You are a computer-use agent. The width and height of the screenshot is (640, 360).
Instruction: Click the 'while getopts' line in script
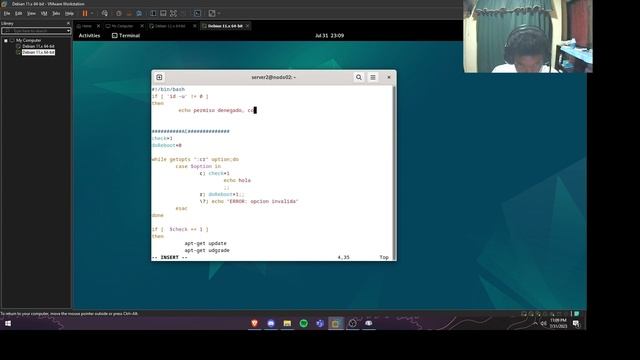[195, 160]
